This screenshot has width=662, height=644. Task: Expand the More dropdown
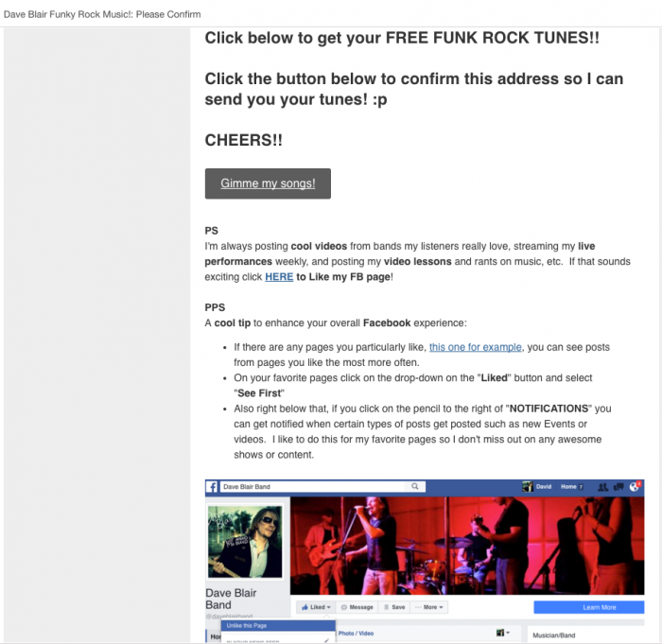coord(429,607)
